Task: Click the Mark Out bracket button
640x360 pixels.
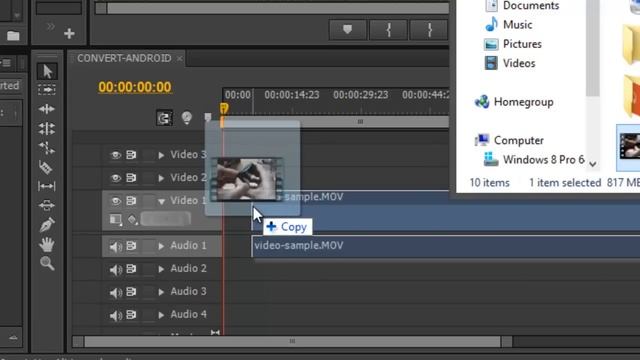Action: 429,29
